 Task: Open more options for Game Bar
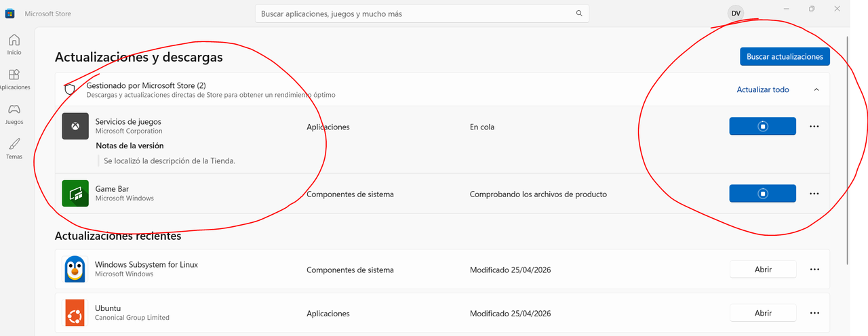[814, 194]
